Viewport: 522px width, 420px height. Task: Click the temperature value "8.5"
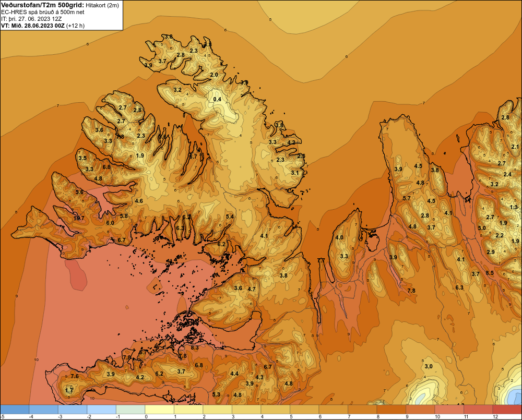pyautogui.click(x=490, y=273)
